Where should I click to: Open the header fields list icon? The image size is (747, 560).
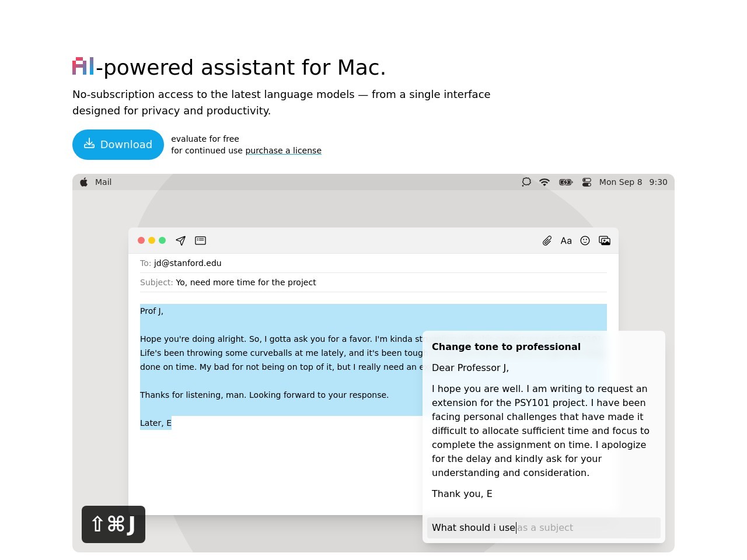pos(200,240)
